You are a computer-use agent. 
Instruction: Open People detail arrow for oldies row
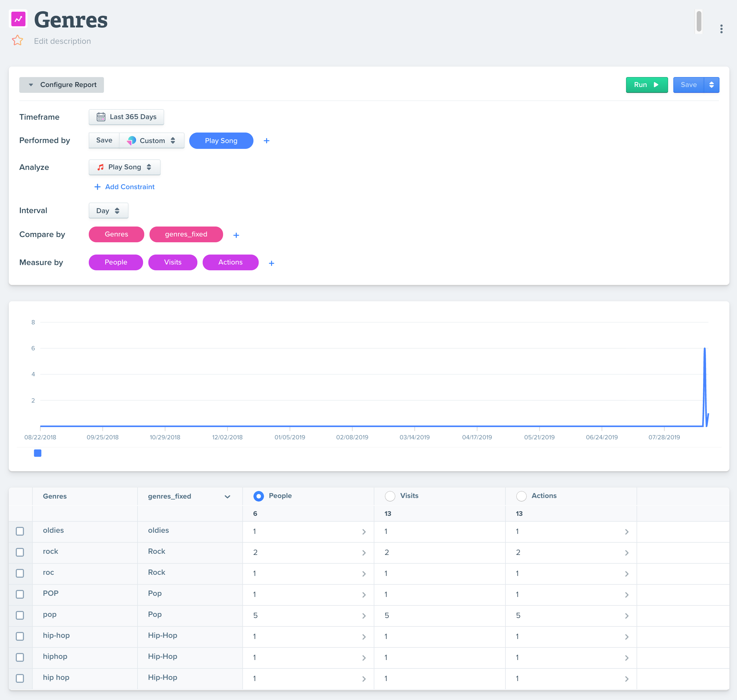364,532
